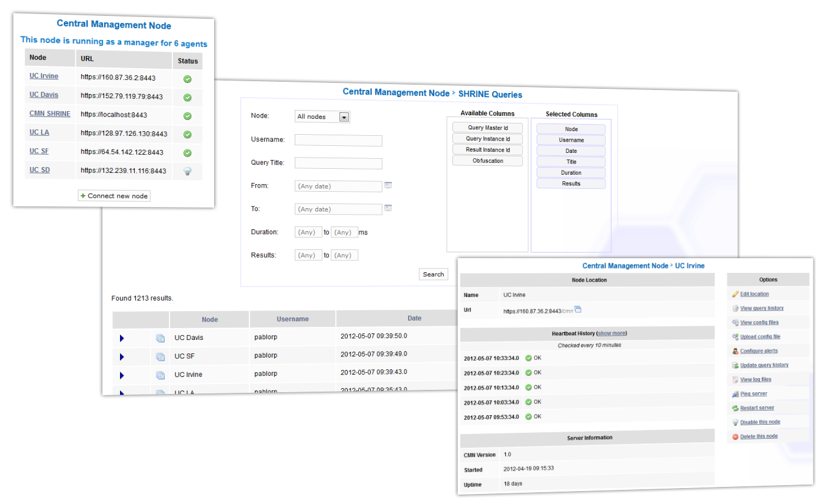Click the green status icon for UC LA
The height and width of the screenshot is (504, 823).
tap(188, 135)
